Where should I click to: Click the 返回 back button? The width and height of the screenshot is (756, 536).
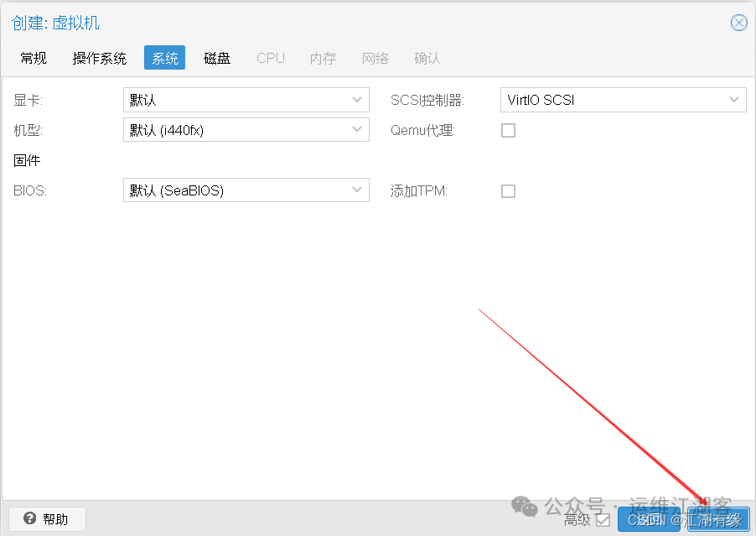[x=649, y=519]
